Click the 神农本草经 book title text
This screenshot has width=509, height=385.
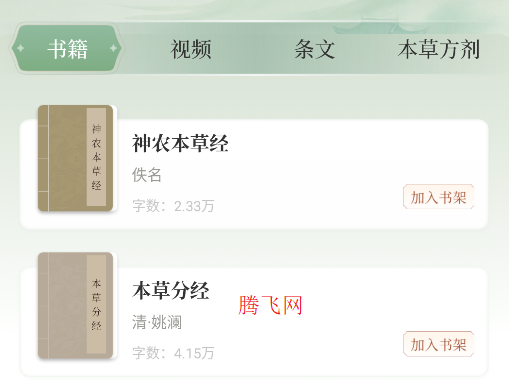[x=180, y=143]
